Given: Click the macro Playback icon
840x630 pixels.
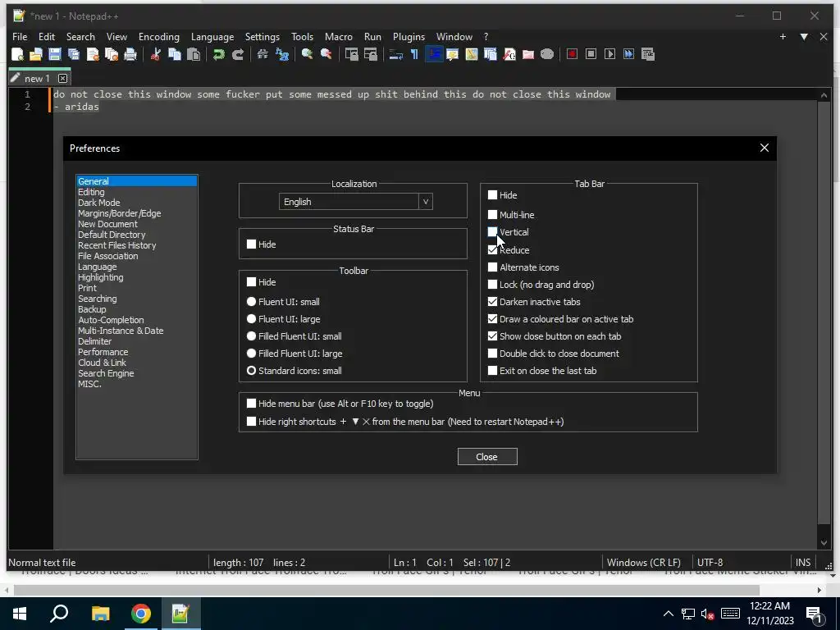Looking at the screenshot, I should click(609, 54).
